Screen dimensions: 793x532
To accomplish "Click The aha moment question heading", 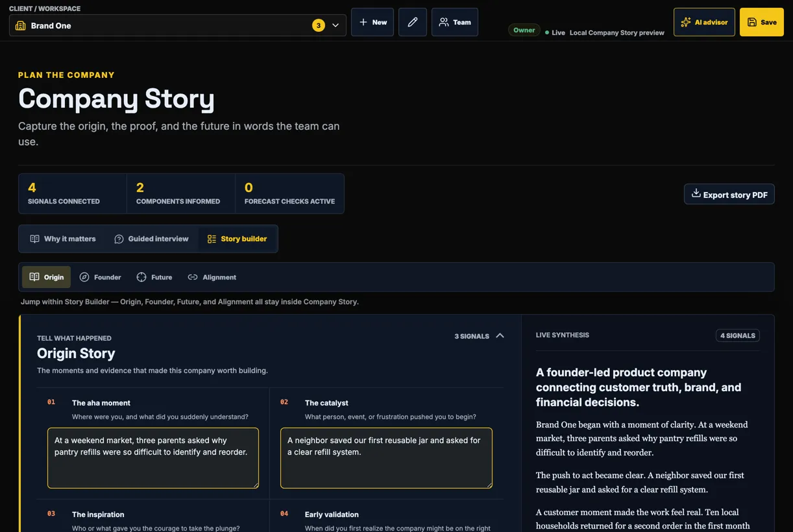I will coord(101,403).
